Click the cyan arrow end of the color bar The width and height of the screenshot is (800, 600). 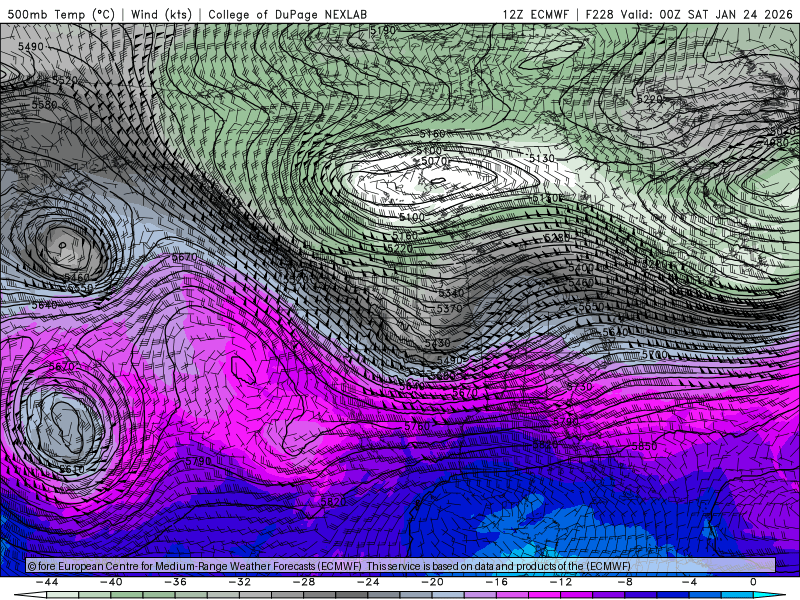pos(771,595)
